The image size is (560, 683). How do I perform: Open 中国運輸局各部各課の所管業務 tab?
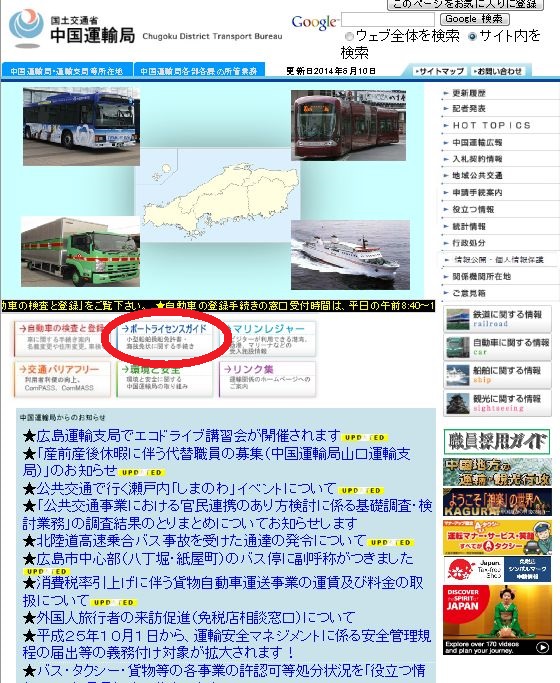(199, 71)
